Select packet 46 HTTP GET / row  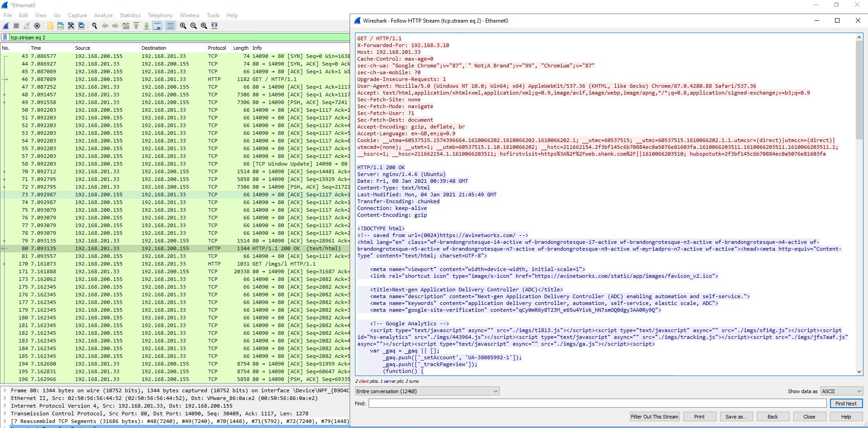tap(175, 79)
